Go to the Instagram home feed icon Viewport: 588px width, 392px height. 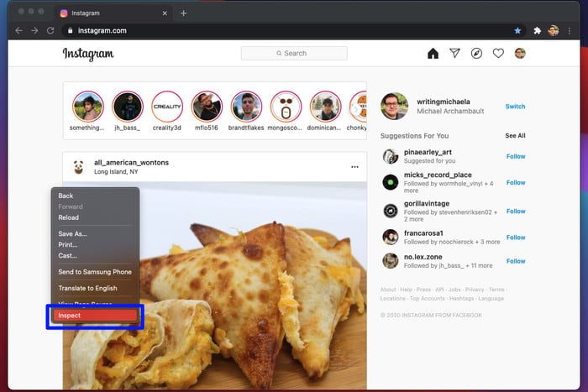[x=433, y=54]
